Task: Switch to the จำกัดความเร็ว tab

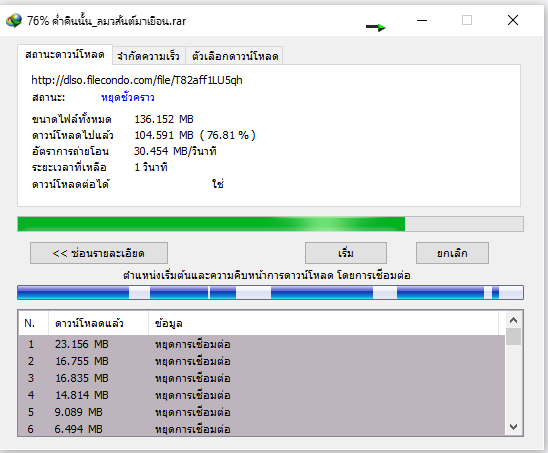Action: (x=149, y=56)
